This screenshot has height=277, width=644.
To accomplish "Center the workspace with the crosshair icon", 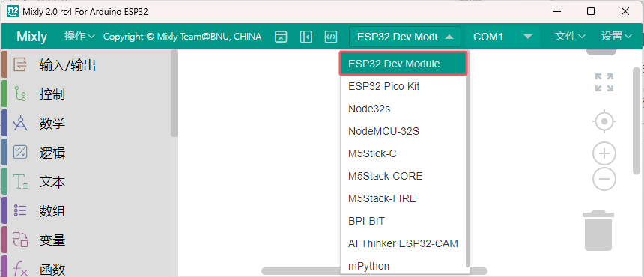I will click(604, 121).
